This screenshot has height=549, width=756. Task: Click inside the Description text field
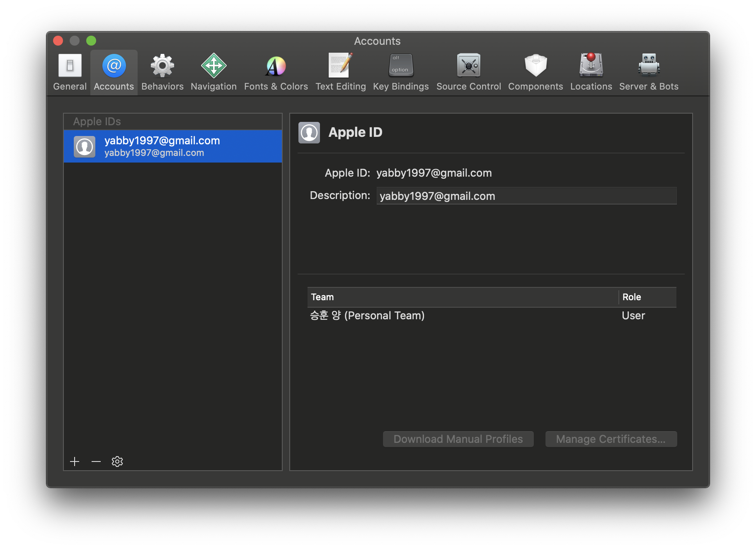[526, 196]
